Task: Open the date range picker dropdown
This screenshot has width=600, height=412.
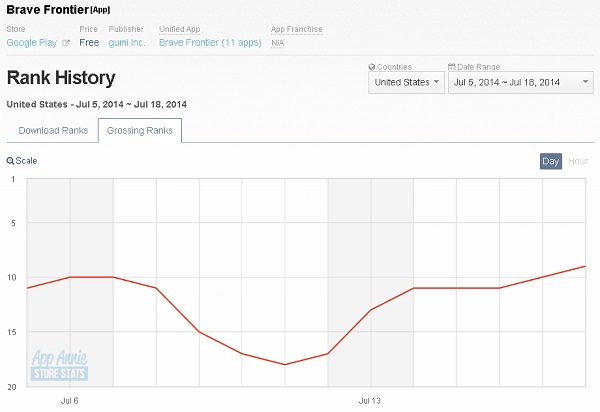Action: pyautogui.click(x=521, y=82)
